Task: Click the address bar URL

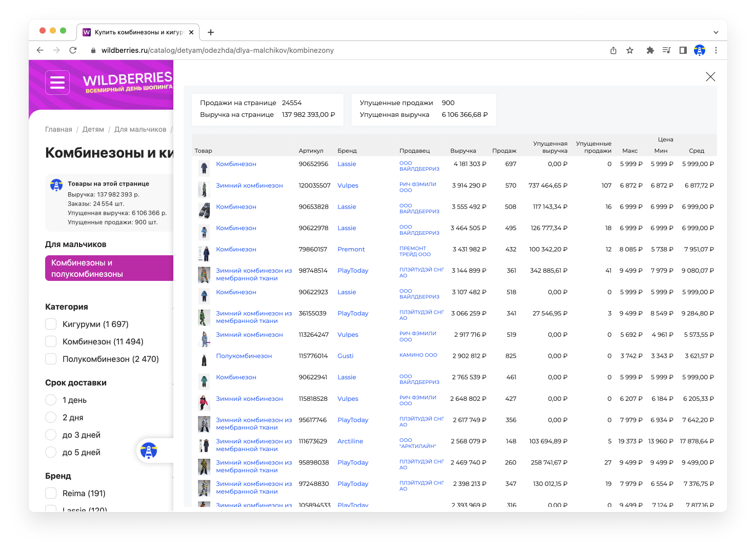Action: coord(217,50)
